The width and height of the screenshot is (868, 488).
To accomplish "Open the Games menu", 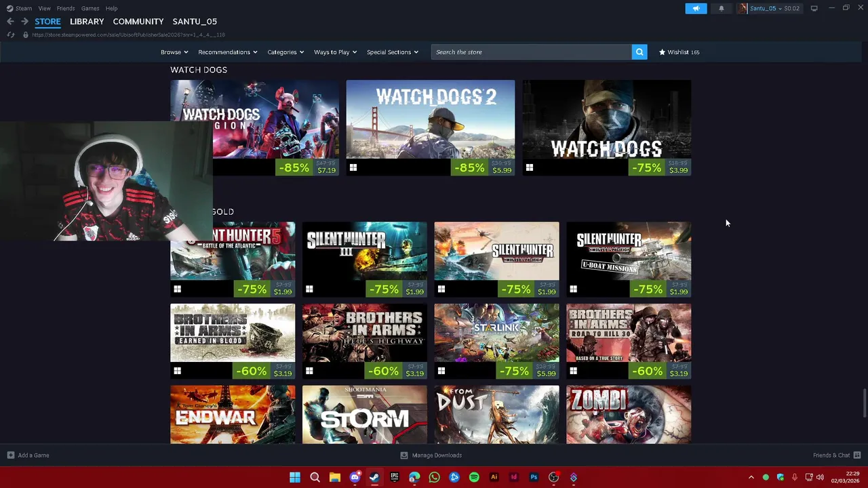I will point(90,8).
